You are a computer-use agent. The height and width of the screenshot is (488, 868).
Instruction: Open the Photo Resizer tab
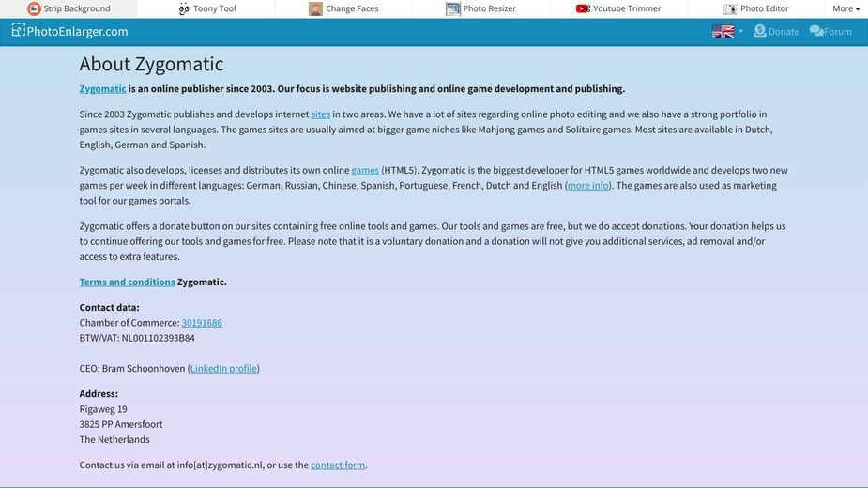pyautogui.click(x=481, y=8)
